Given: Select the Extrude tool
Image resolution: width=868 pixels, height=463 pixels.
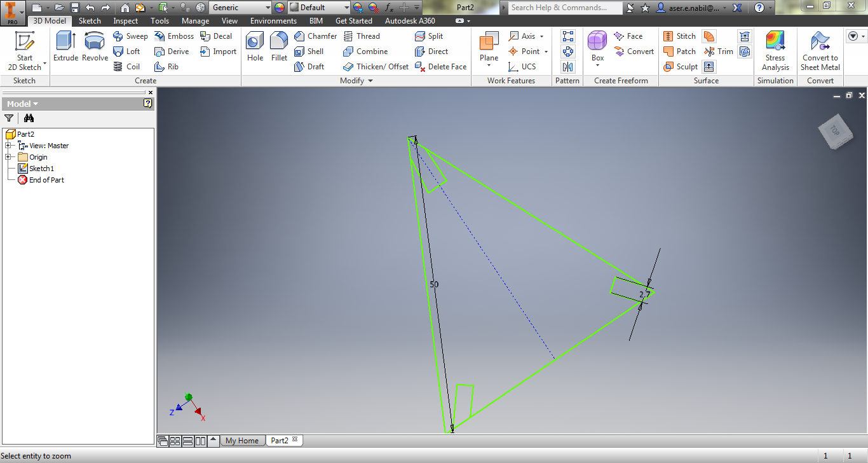Looking at the screenshot, I should 65,46.
